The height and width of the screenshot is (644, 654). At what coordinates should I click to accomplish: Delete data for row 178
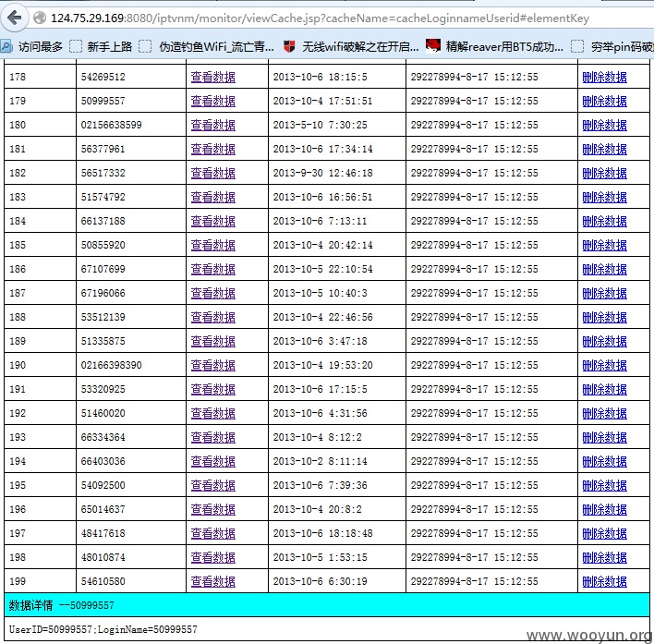tap(604, 77)
